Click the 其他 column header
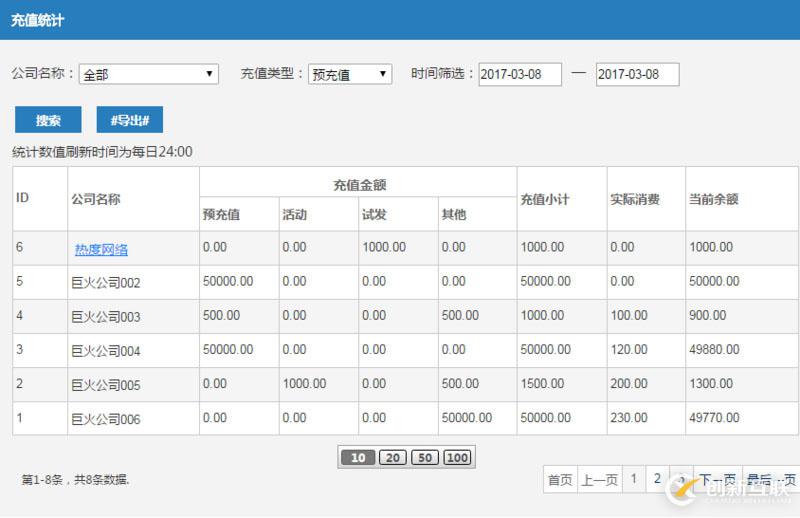 tap(454, 214)
